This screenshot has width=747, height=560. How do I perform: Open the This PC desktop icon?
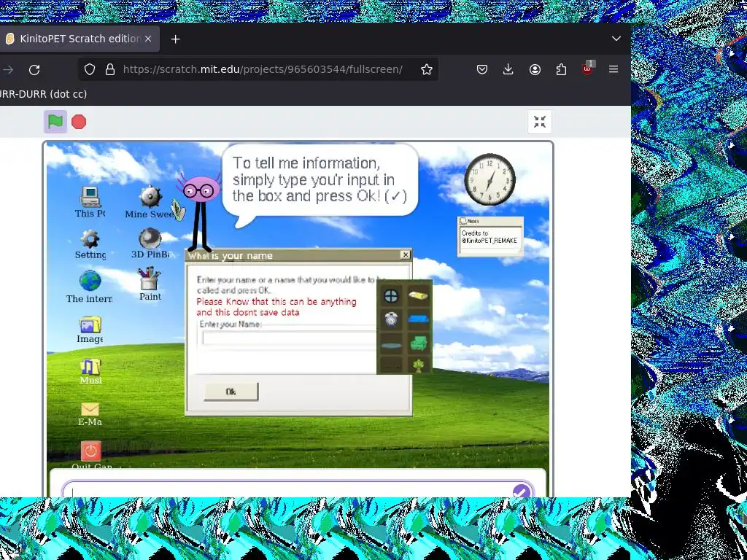pos(90,203)
